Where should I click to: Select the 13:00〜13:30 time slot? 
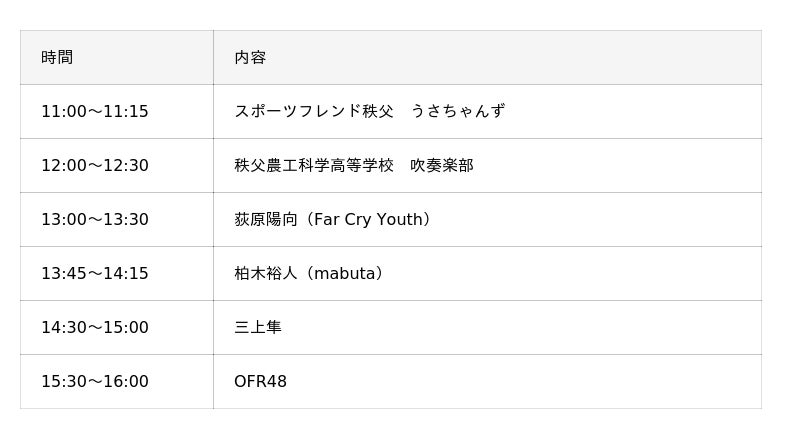(95, 220)
